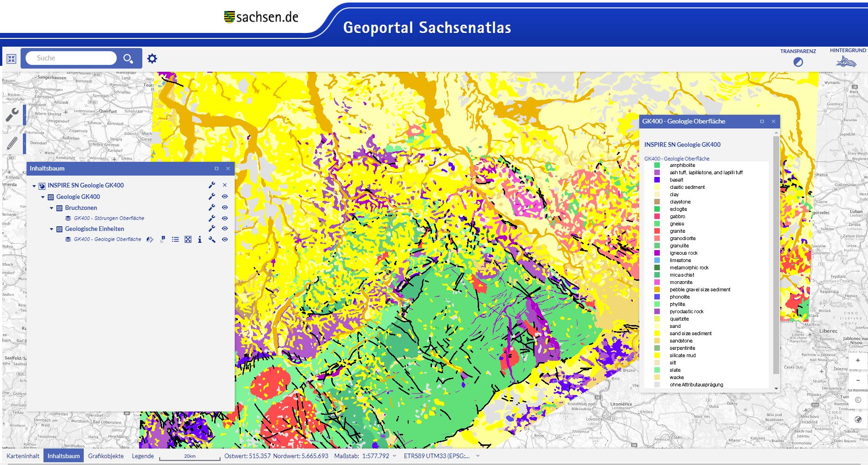868x465 pixels.
Task: Remove INSPIRE SN Geologie GK400 service with X
Action: pyautogui.click(x=225, y=185)
